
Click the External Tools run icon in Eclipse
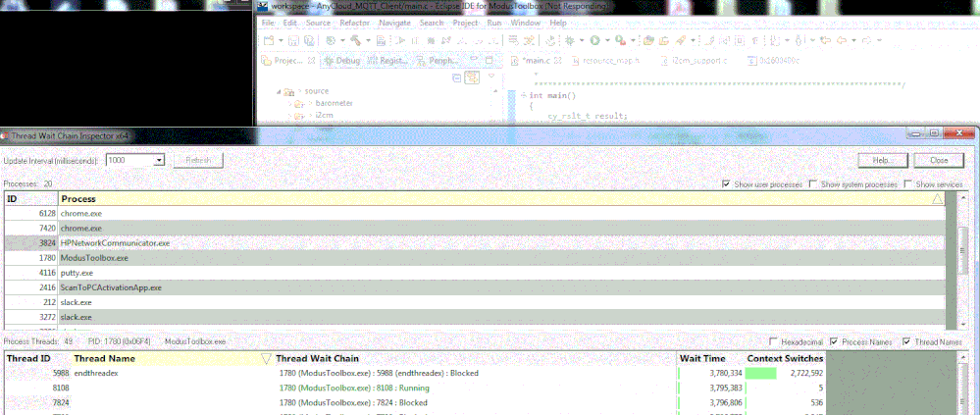(x=621, y=40)
